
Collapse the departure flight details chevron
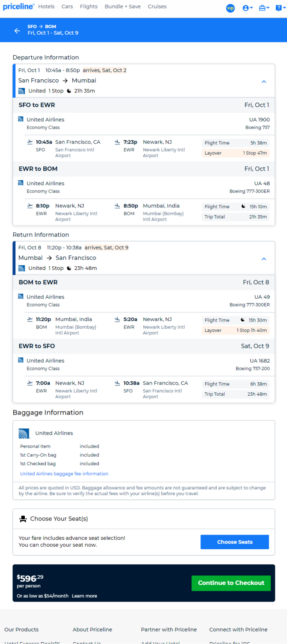tap(264, 81)
